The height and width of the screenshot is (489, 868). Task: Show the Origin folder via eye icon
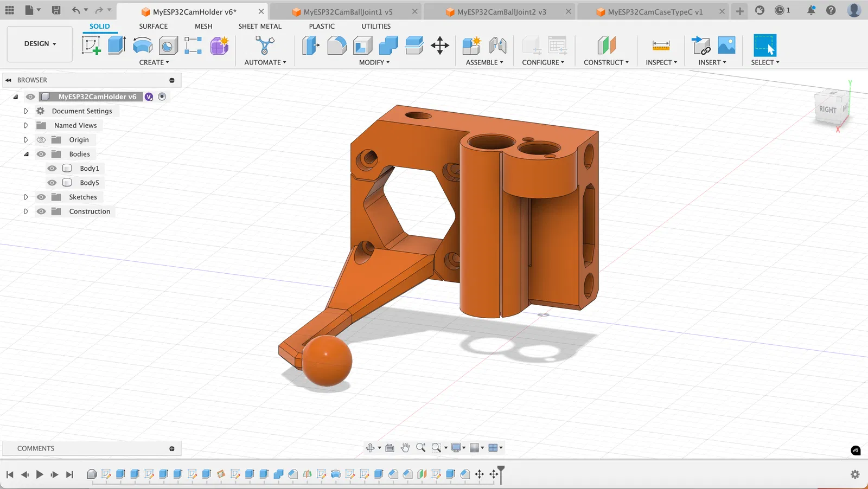[41, 140]
